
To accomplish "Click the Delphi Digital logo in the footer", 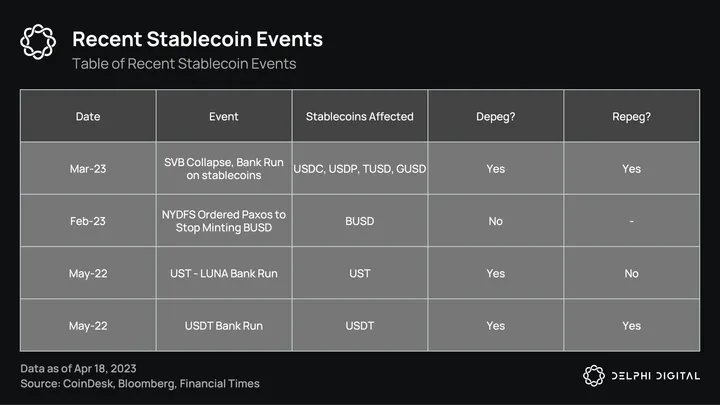I will pyautogui.click(x=640, y=375).
